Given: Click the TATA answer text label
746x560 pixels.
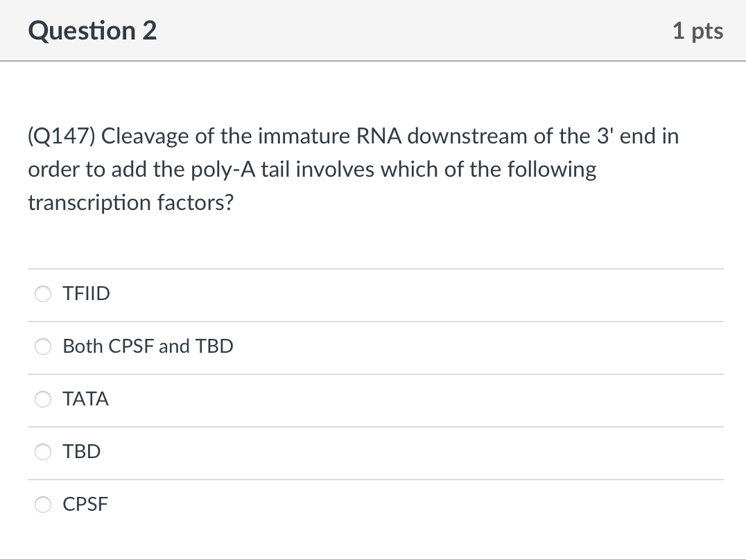Looking at the screenshot, I should pos(85,399).
